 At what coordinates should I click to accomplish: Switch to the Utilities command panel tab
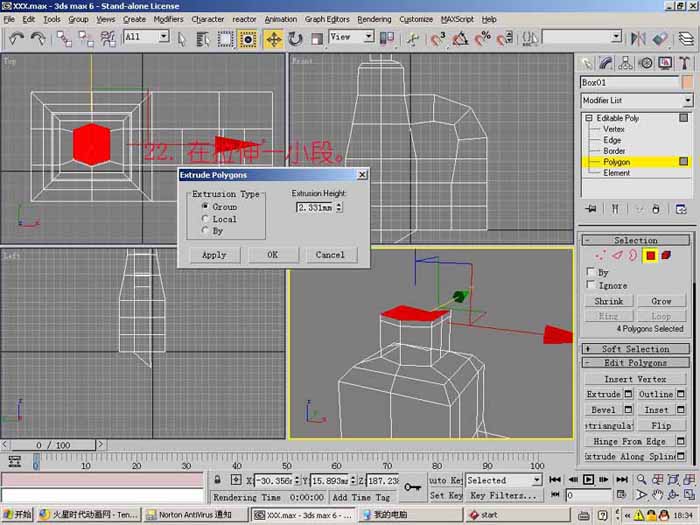click(684, 63)
